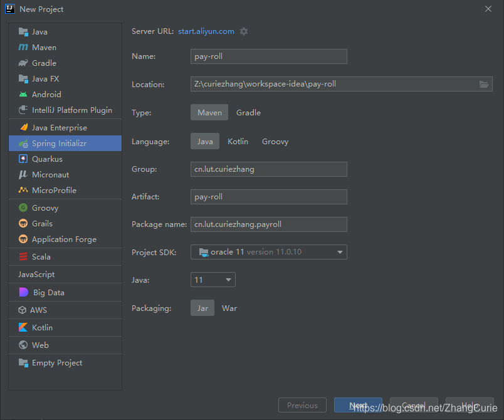Click the Empty Project folder icon
Image resolution: width=504 pixels, height=420 pixels.
23,363
